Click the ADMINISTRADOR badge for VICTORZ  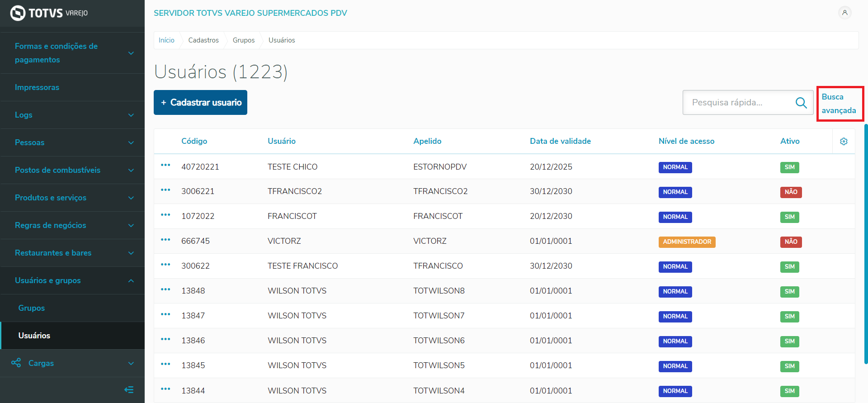coord(687,242)
